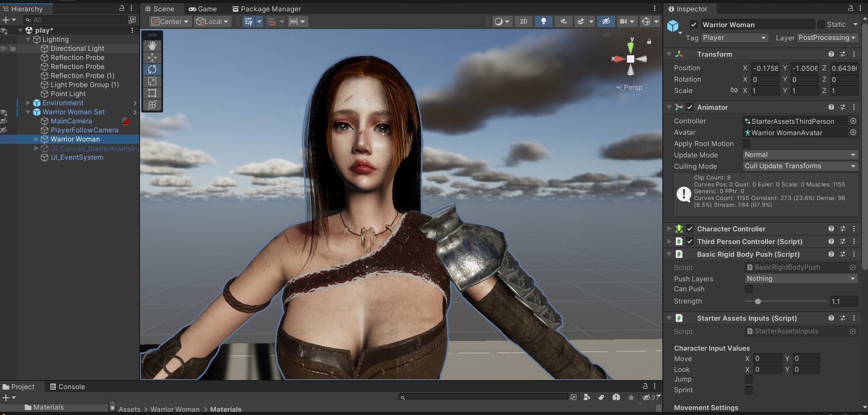868x415 pixels.
Task: Select the Transform tool
Action: tap(152, 105)
